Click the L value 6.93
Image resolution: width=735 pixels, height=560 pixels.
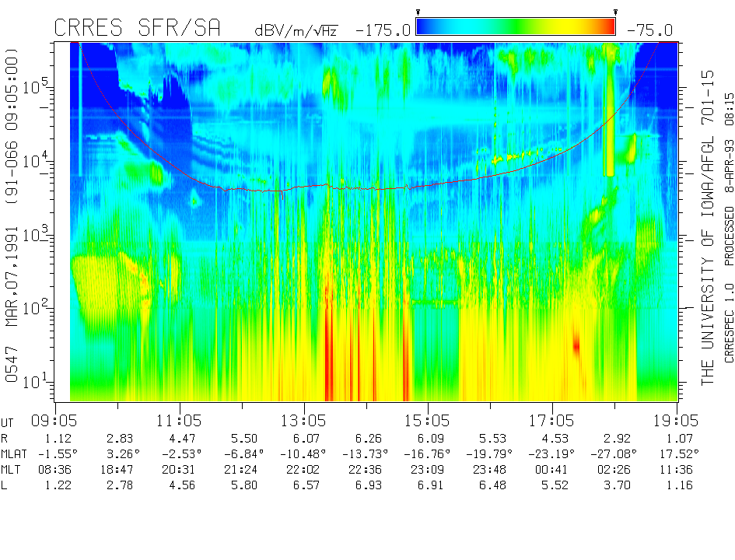pos(369,485)
